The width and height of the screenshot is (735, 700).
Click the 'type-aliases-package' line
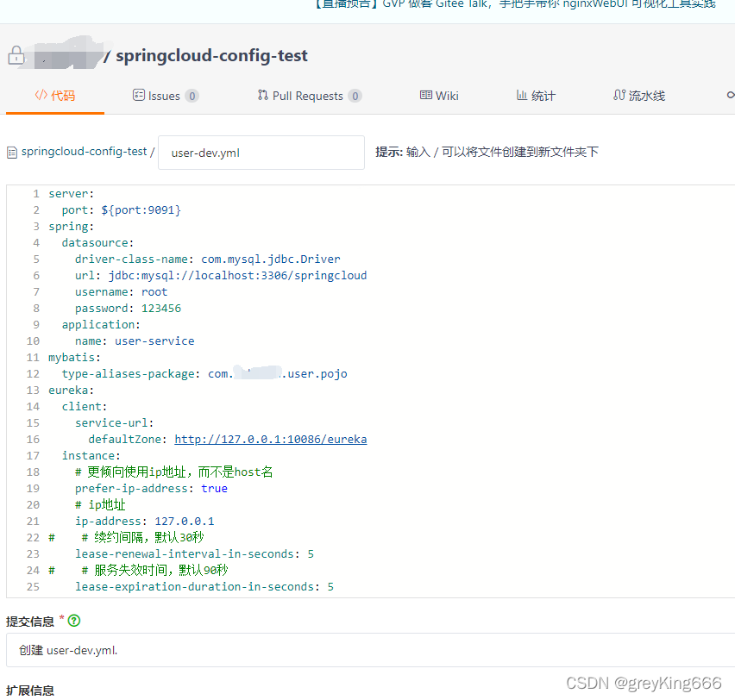pos(204,374)
